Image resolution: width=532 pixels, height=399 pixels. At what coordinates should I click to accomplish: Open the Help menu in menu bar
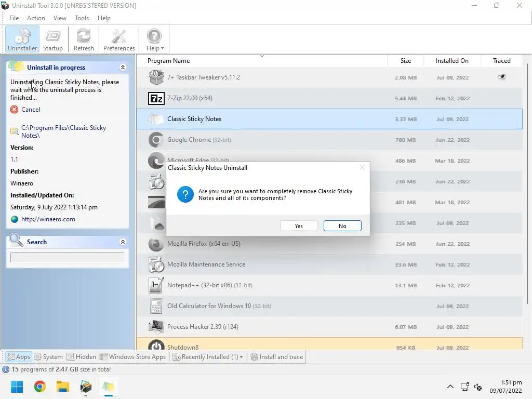tap(104, 18)
